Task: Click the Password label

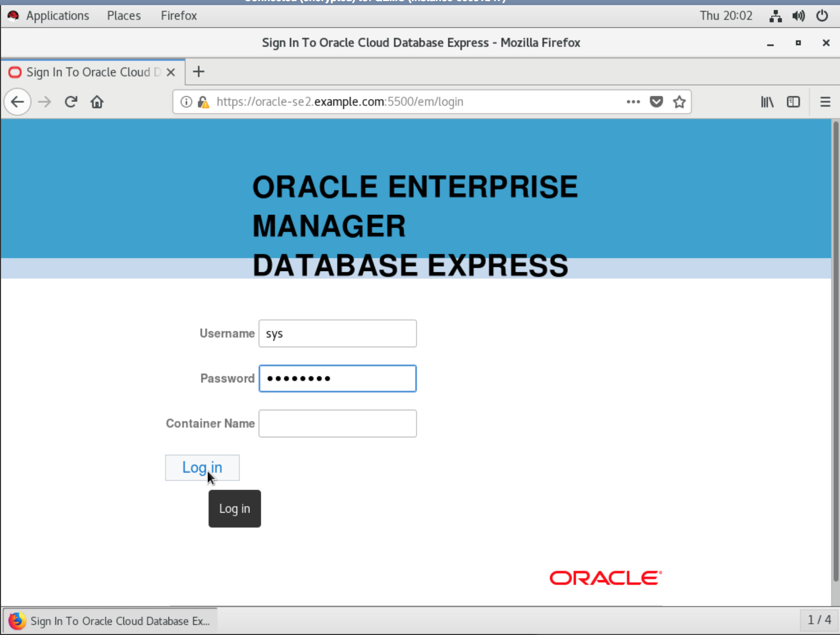Action: click(x=227, y=378)
